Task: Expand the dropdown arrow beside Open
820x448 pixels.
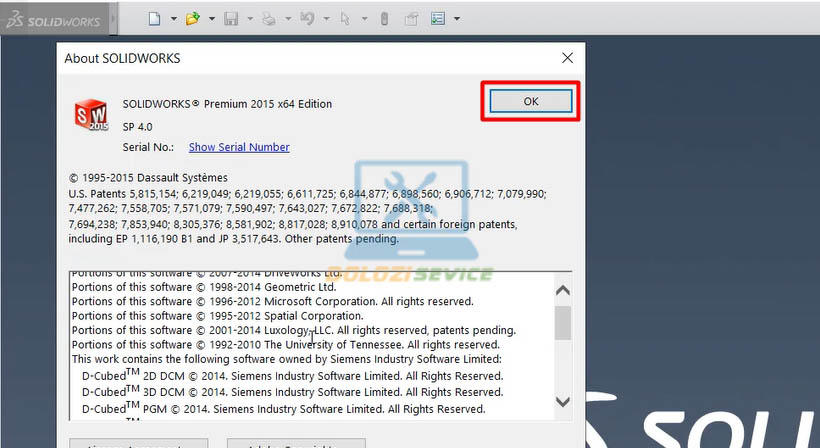Action: coord(211,19)
